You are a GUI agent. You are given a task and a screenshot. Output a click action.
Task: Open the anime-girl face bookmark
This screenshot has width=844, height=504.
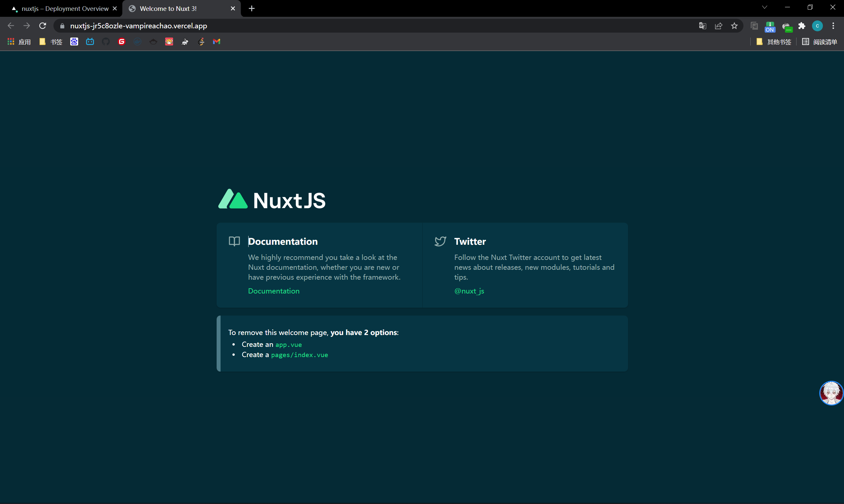click(169, 42)
